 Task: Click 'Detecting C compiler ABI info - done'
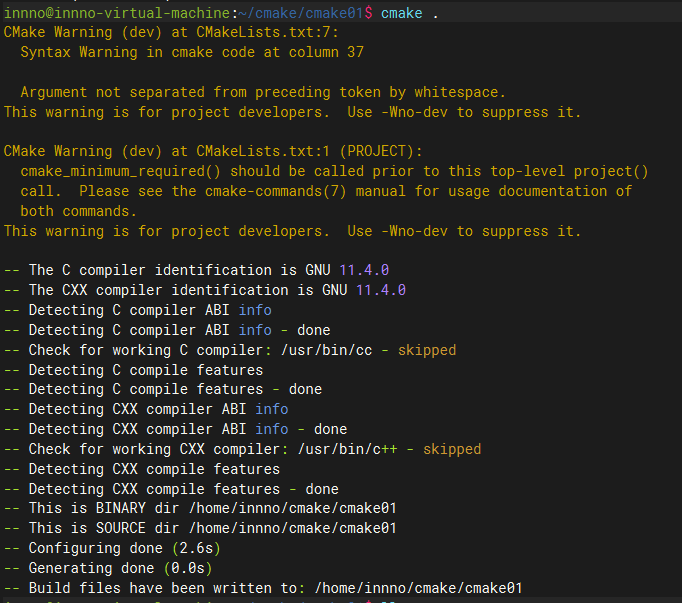click(167, 330)
